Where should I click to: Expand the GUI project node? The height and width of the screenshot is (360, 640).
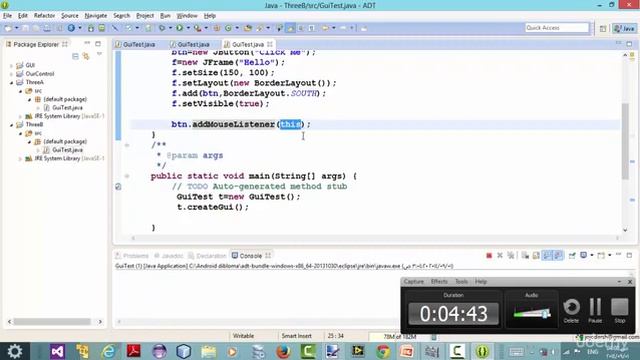(11, 65)
